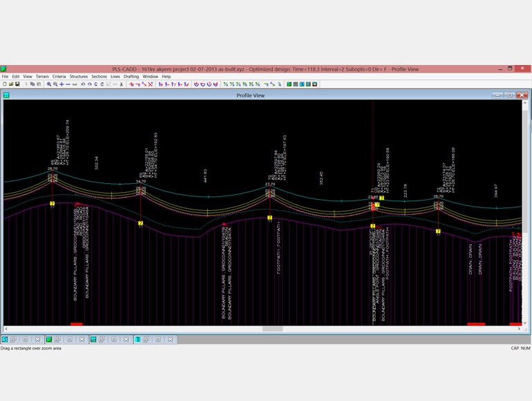Click the blue minus toolbar icon
This screenshot has height=401, width=532.
pos(68,84)
